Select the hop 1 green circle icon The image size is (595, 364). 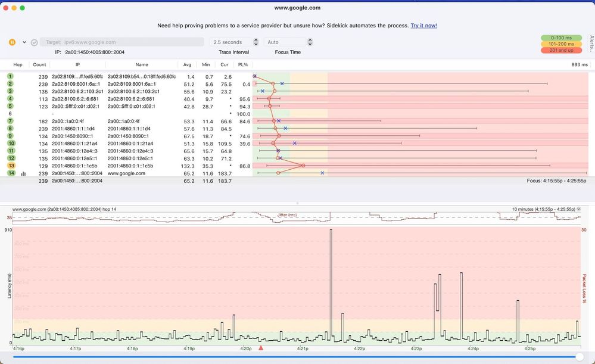pos(10,76)
